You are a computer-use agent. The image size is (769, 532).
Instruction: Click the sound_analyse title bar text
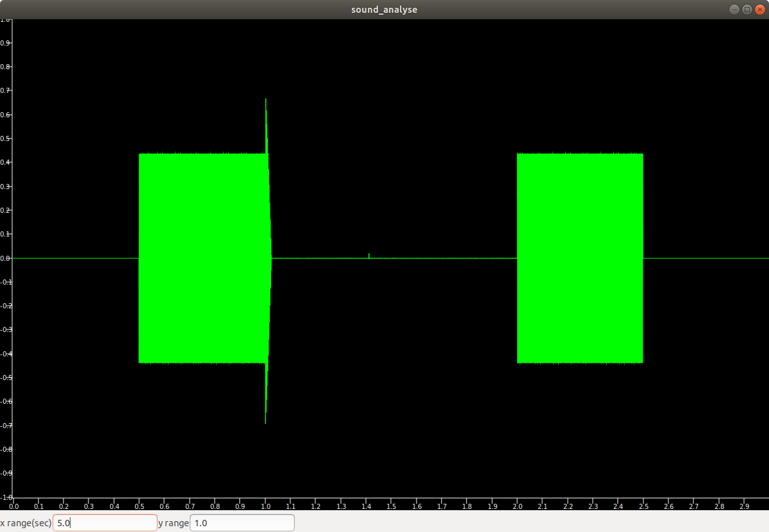tap(384, 10)
